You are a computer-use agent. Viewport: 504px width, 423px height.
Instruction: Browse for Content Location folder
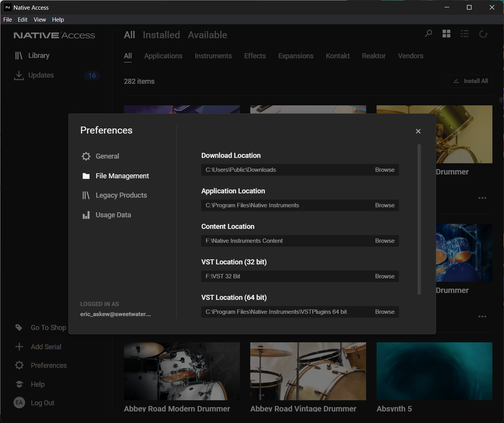385,241
